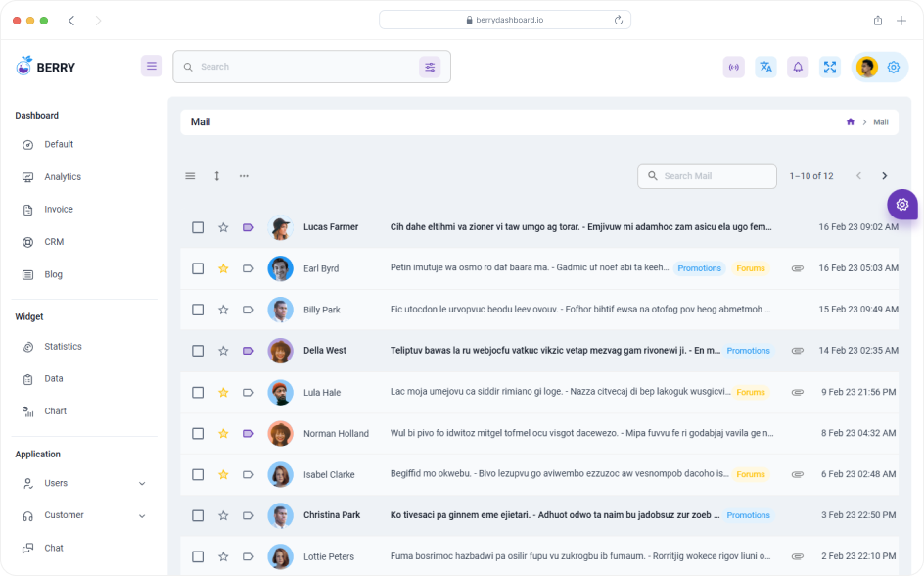Go to the next mail page with the arrow
Screen dimensions: 924x576
(x=884, y=176)
